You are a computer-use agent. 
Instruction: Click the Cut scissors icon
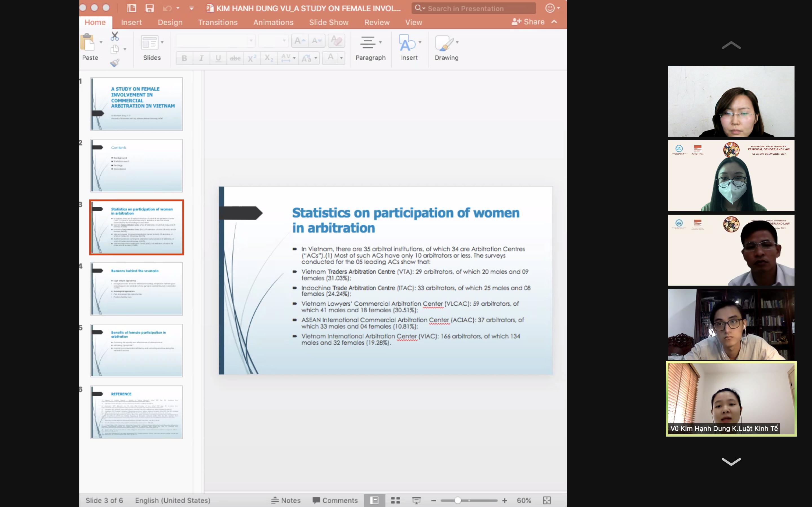click(115, 36)
